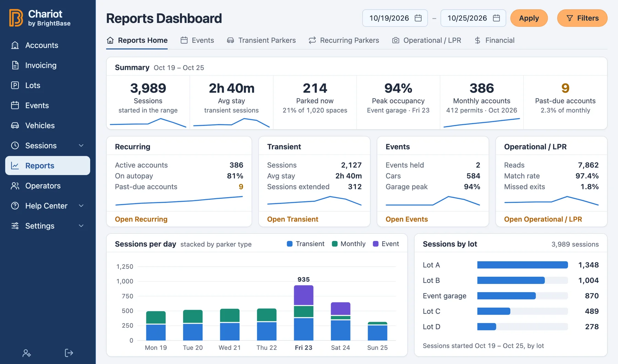
Task: Select the Reports Home tab
Action: click(x=137, y=41)
